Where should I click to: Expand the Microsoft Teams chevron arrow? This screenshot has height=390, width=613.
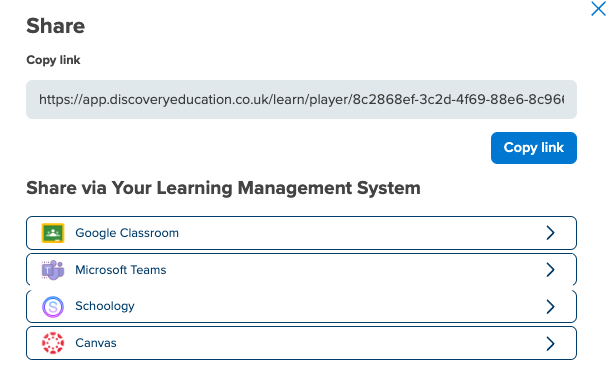(550, 270)
